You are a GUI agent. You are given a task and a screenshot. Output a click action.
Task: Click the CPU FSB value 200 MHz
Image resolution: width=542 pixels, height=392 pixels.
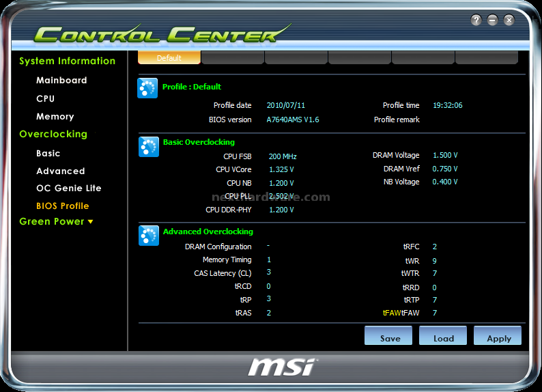click(283, 156)
